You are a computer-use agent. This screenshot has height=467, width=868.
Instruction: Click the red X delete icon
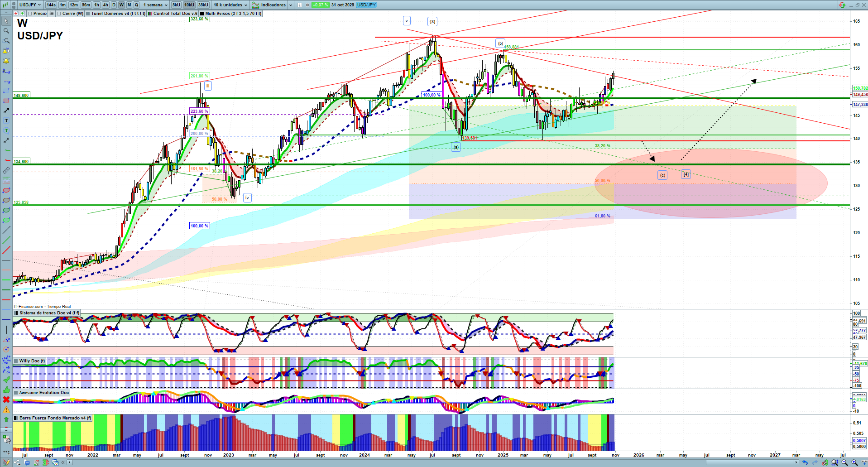[6, 400]
